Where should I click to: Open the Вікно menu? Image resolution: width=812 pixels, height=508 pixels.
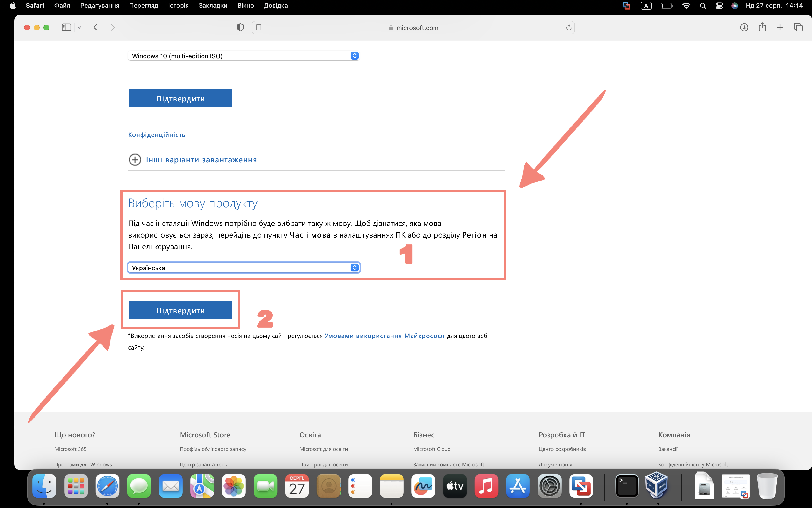click(246, 6)
